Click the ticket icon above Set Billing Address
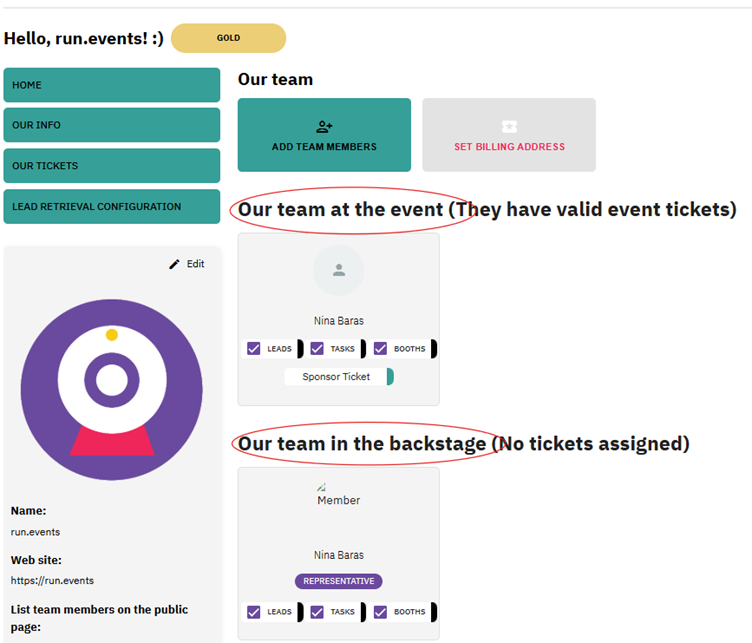This screenshot has height=643, width=752. click(x=509, y=127)
